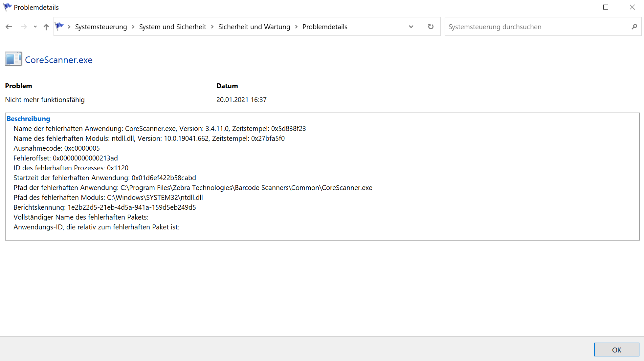
Task: Expand chevron after Sicherheit und Wartung
Action: (296, 27)
